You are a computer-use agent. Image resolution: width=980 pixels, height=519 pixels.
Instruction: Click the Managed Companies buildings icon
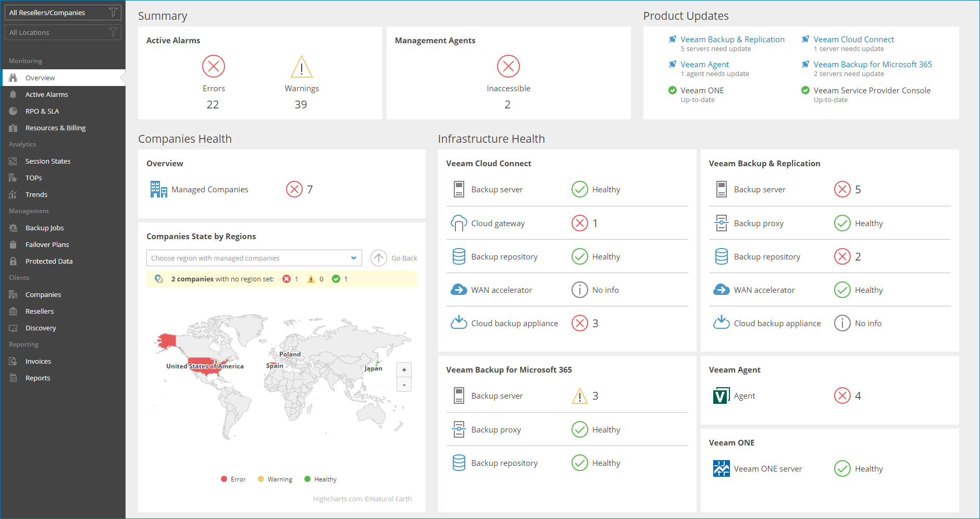[x=158, y=189]
